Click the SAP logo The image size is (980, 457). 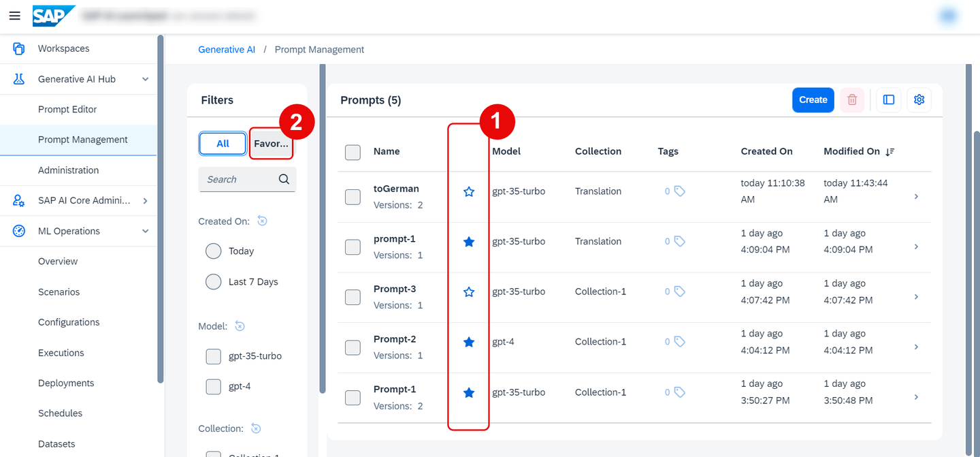click(x=54, y=16)
